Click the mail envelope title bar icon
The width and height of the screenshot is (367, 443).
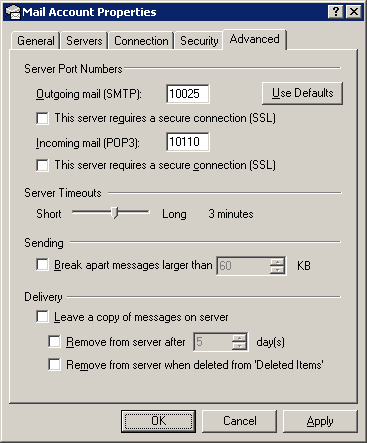(x=13, y=12)
